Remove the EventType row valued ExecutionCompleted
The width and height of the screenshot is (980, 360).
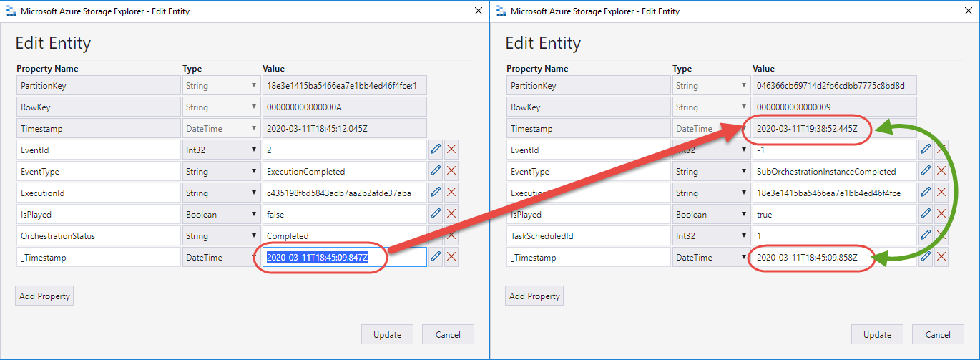coord(451,171)
